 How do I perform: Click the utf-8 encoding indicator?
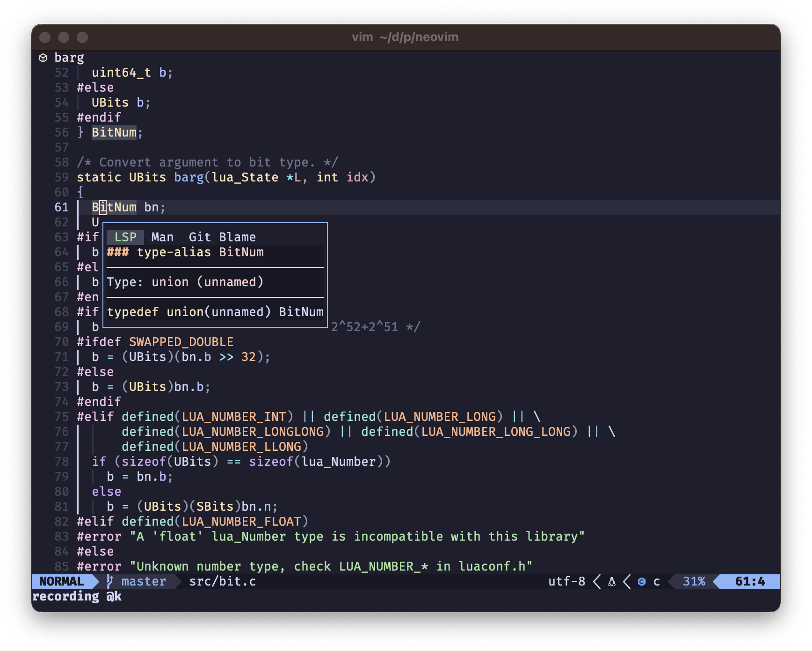(566, 581)
